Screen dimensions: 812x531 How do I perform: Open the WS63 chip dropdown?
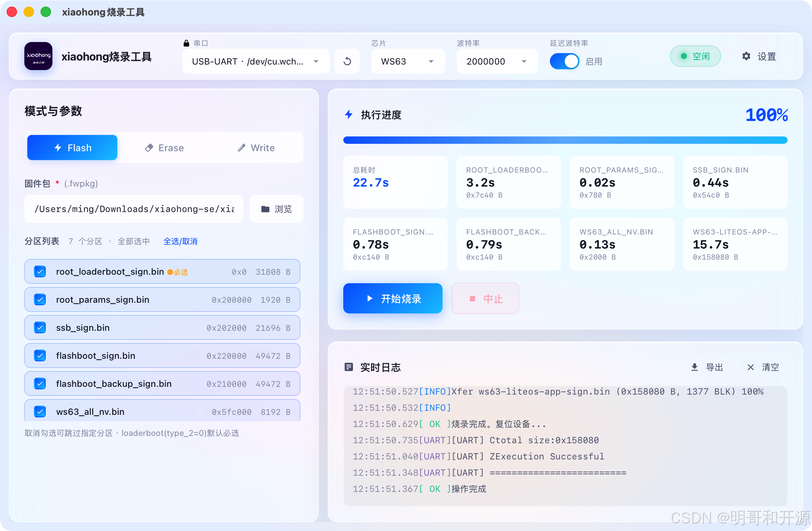408,61
